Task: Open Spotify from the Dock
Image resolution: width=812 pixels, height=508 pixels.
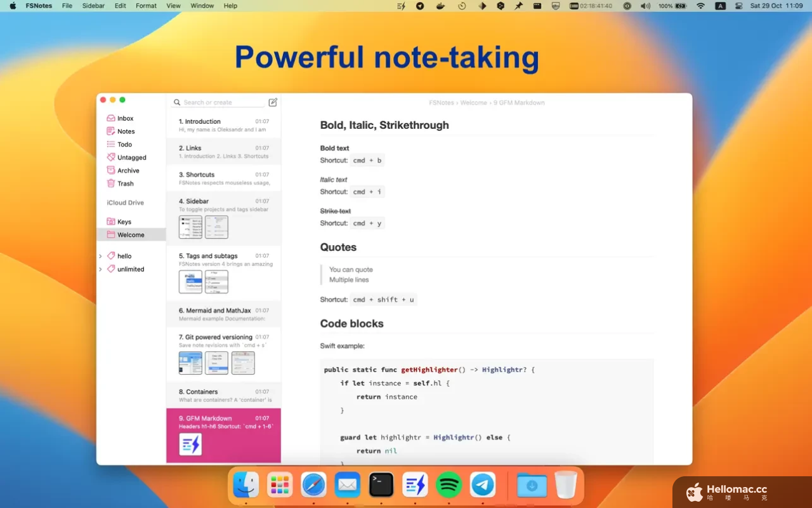Action: 449,485
